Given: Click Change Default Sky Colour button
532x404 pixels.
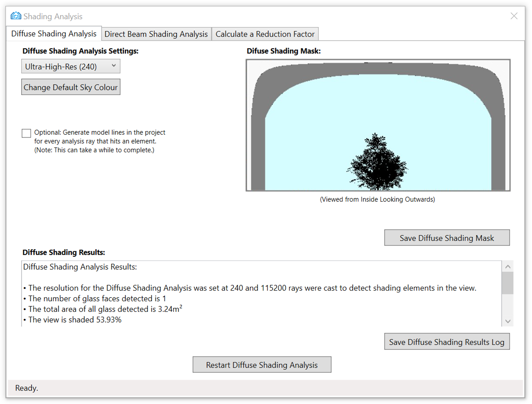Looking at the screenshot, I should tap(71, 87).
